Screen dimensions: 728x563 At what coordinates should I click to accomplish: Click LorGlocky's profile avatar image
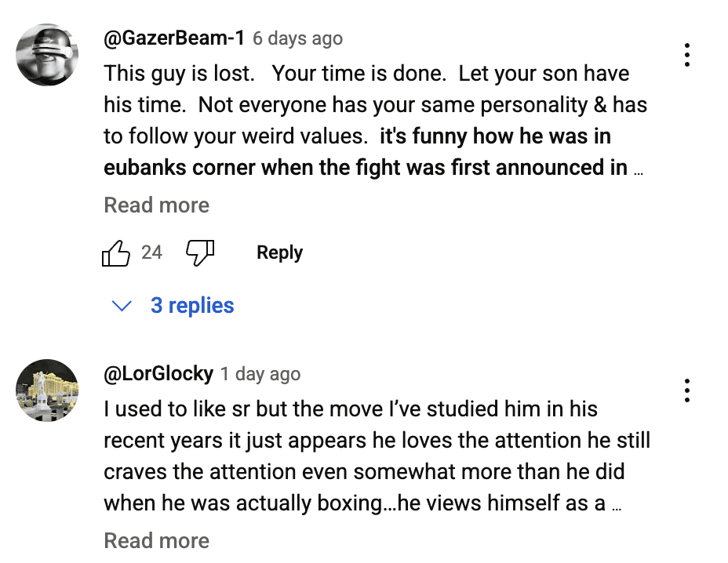47,390
